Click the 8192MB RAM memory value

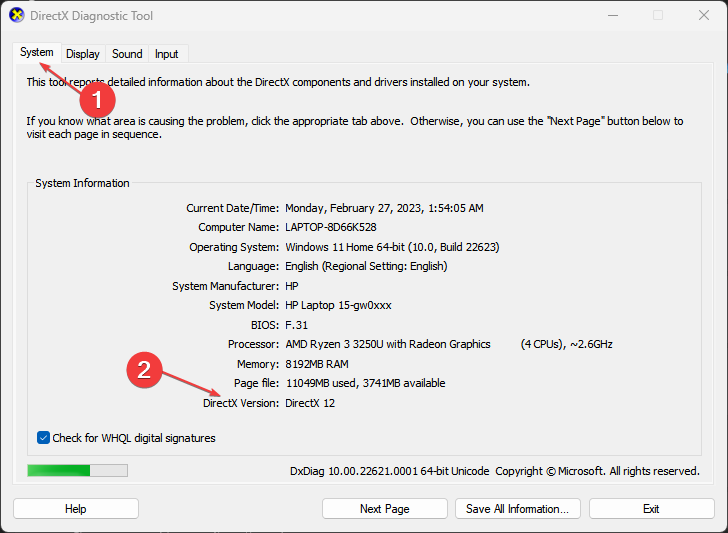(317, 364)
